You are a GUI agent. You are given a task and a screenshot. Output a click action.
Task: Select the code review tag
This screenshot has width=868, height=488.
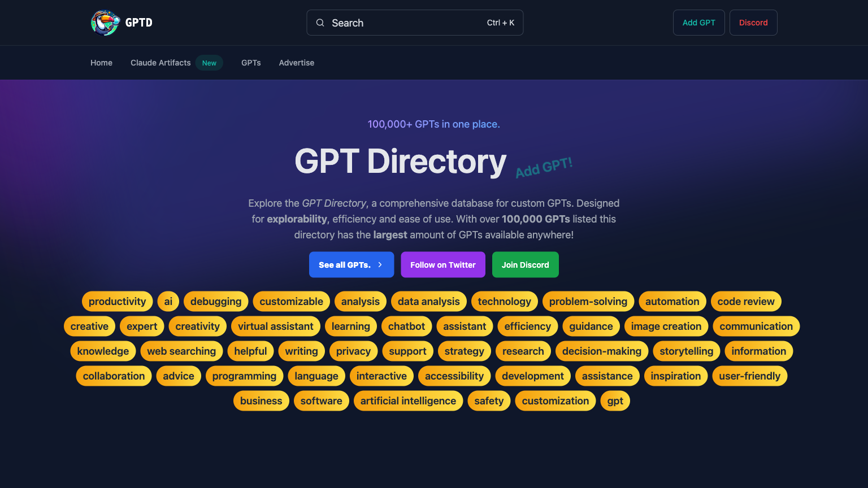click(746, 301)
